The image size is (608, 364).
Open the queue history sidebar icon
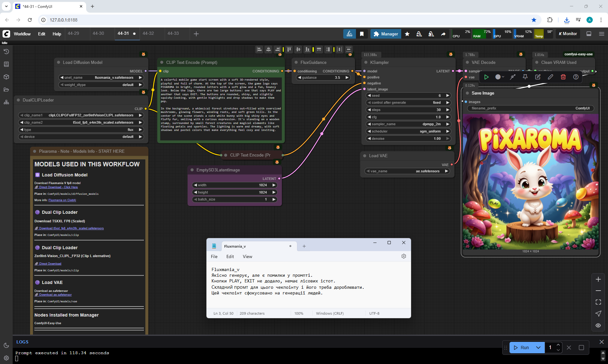pos(6,52)
